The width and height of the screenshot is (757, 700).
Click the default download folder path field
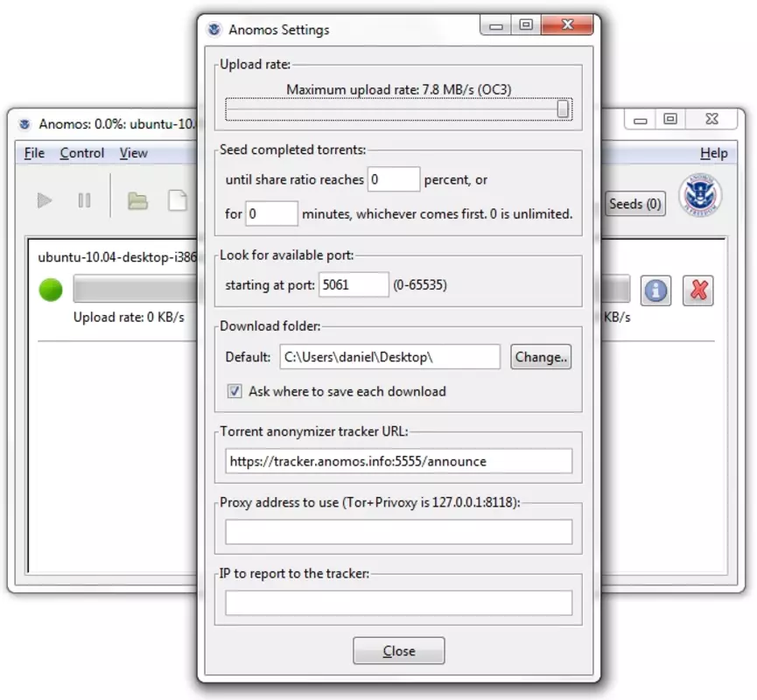click(x=389, y=357)
